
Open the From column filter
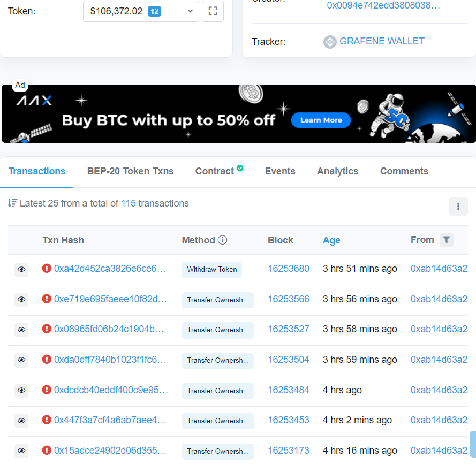click(446, 240)
